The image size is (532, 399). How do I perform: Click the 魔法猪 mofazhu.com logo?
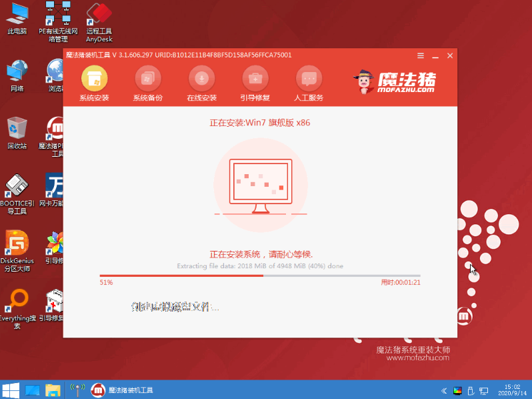[x=395, y=81]
